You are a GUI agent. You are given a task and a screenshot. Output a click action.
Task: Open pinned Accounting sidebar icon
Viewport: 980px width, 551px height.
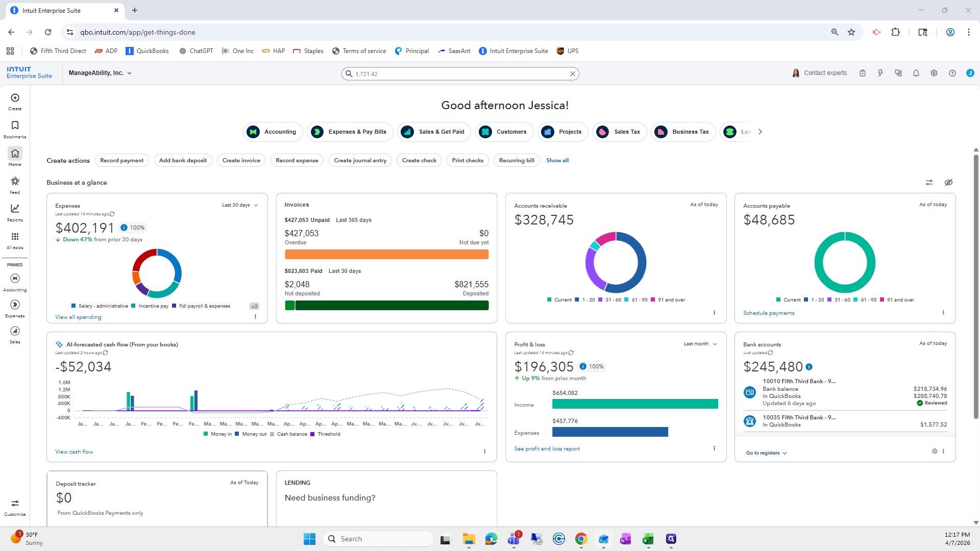click(x=15, y=282)
